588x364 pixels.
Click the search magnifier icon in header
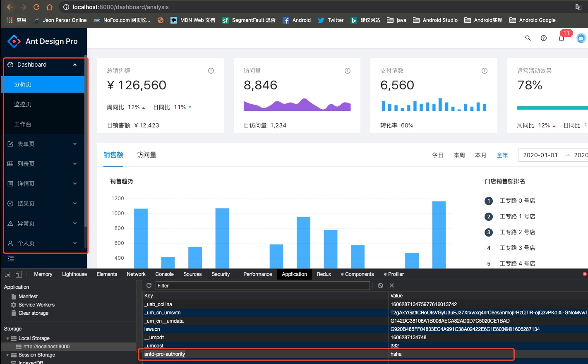point(528,38)
